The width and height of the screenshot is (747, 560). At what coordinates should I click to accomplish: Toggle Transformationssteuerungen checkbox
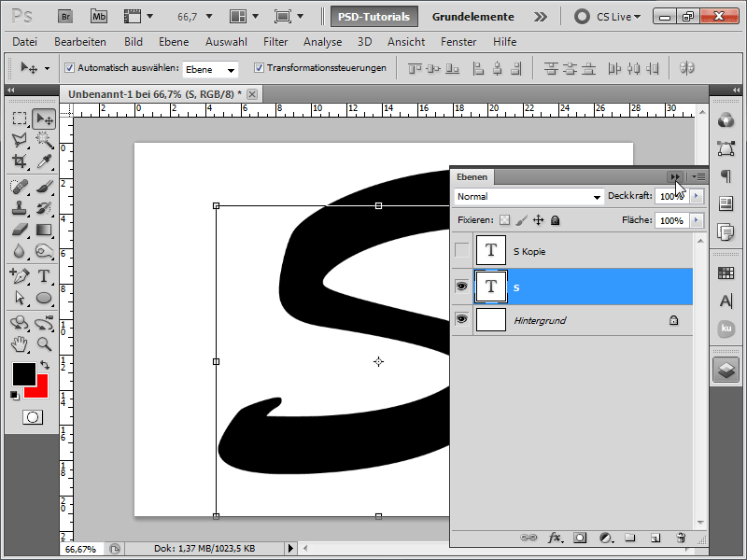click(x=259, y=67)
